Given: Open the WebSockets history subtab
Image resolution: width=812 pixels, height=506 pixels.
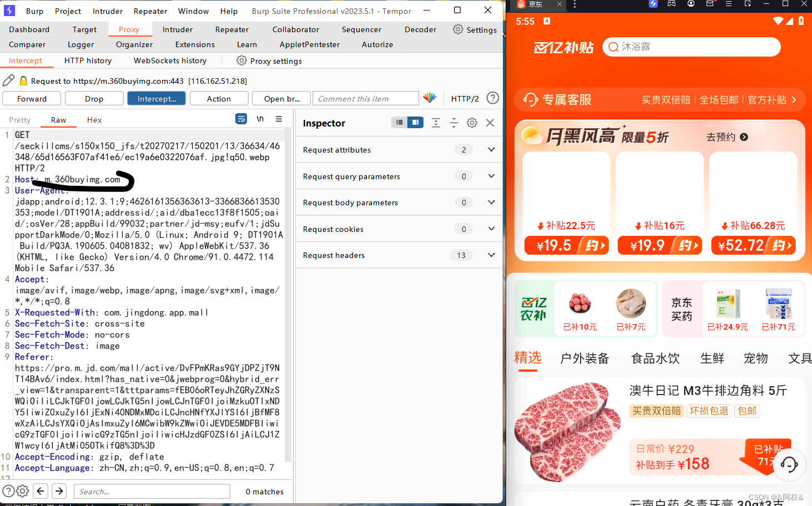Looking at the screenshot, I should coord(170,60).
